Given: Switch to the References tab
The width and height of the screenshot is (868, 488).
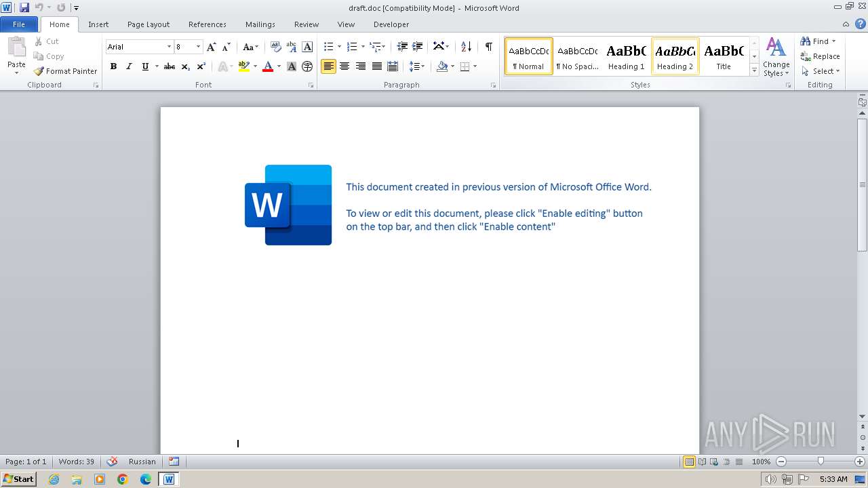Looking at the screenshot, I should 208,24.
